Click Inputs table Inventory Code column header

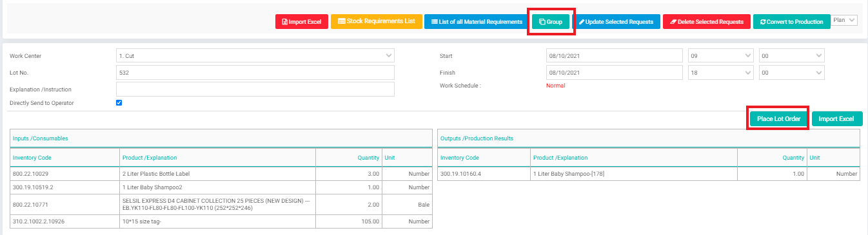click(65, 158)
